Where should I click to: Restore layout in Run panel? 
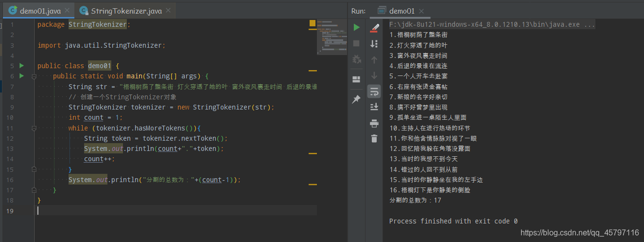pos(357,79)
